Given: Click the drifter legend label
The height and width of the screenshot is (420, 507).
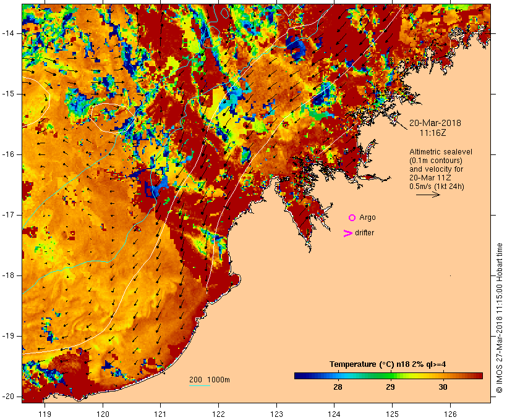Looking at the screenshot, I should (364, 233).
